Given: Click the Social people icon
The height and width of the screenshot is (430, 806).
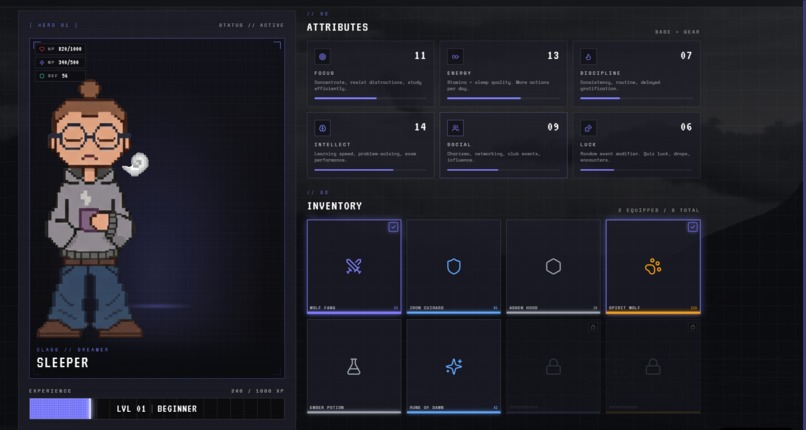Looking at the screenshot, I should (455, 128).
